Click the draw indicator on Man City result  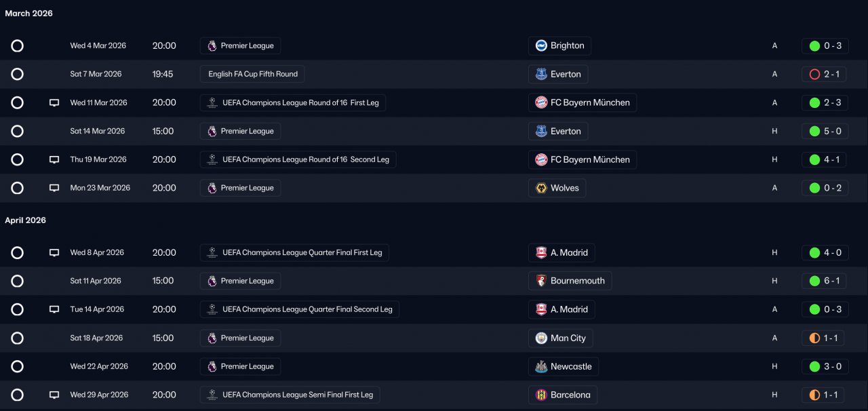tap(814, 338)
